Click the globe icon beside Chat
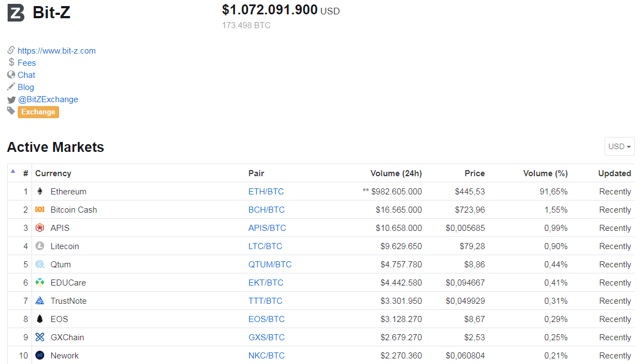Image resolution: width=641 pixels, height=364 pixels. [x=11, y=75]
